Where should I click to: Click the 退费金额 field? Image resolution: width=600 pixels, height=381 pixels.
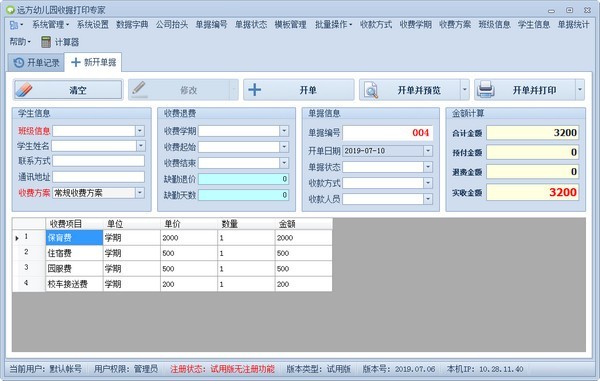pos(532,171)
